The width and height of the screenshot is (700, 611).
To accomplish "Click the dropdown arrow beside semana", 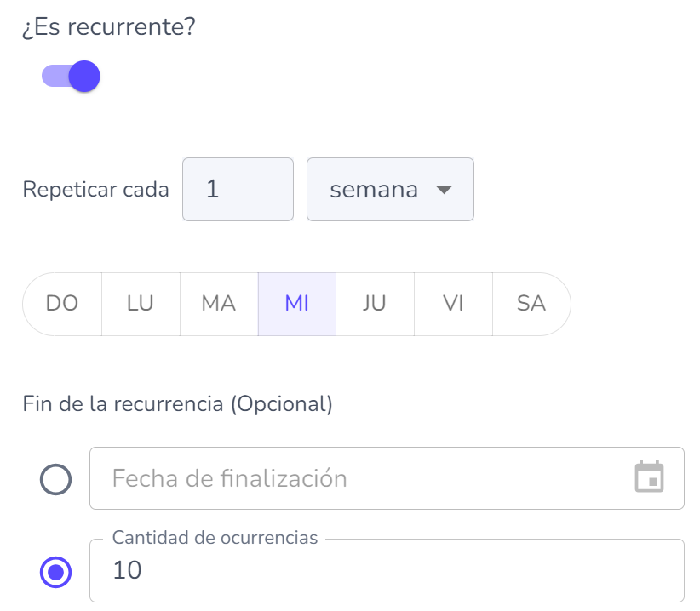I will click(443, 189).
